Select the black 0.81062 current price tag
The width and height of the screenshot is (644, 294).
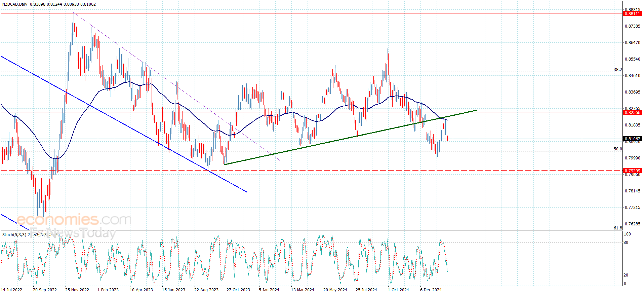click(x=632, y=139)
